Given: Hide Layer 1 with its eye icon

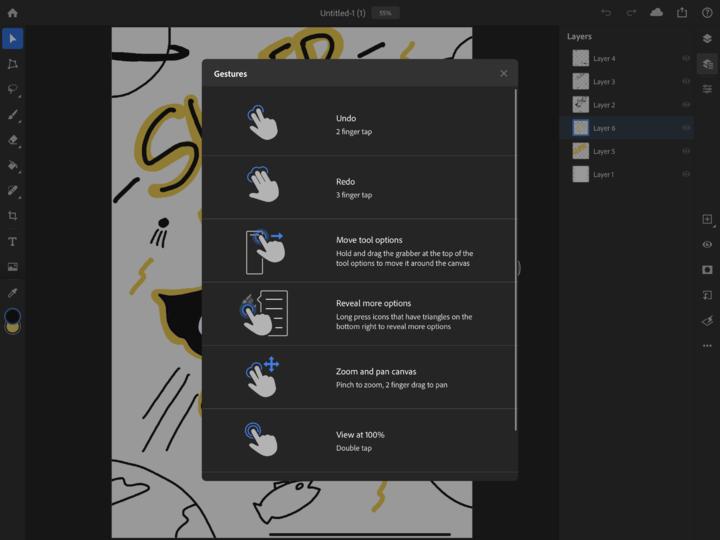Looking at the screenshot, I should click(x=686, y=174).
